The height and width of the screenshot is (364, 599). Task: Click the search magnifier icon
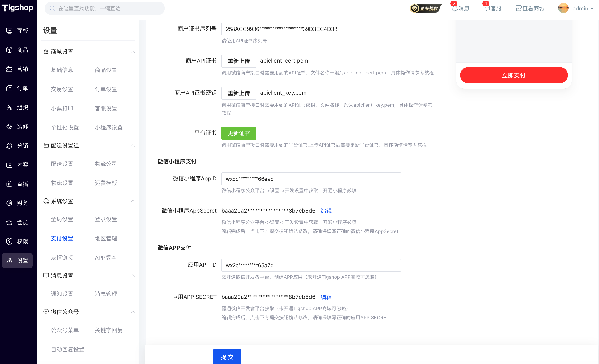(52, 8)
